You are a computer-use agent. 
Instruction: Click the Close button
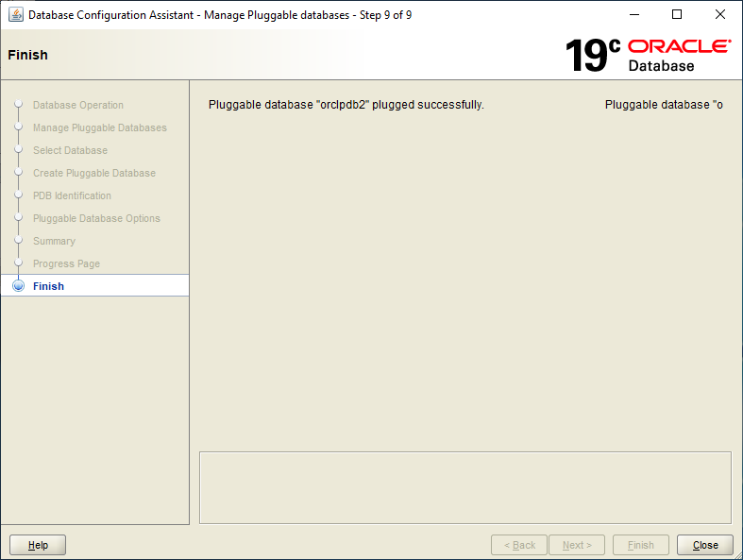pyautogui.click(x=704, y=545)
